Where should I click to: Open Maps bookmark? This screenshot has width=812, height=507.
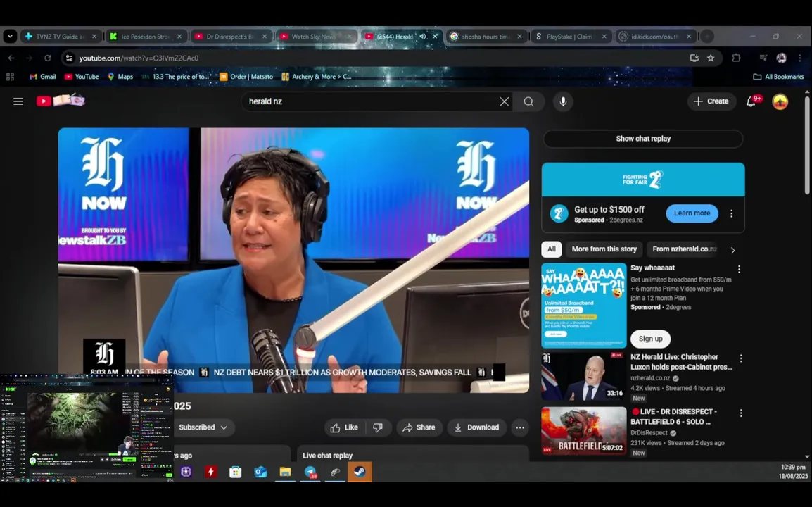tap(120, 77)
